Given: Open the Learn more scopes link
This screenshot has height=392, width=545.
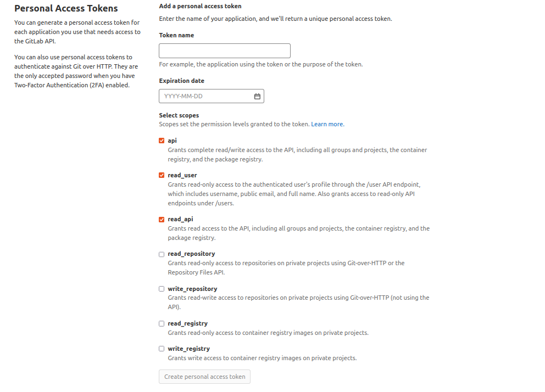Looking at the screenshot, I should pyautogui.click(x=327, y=125).
